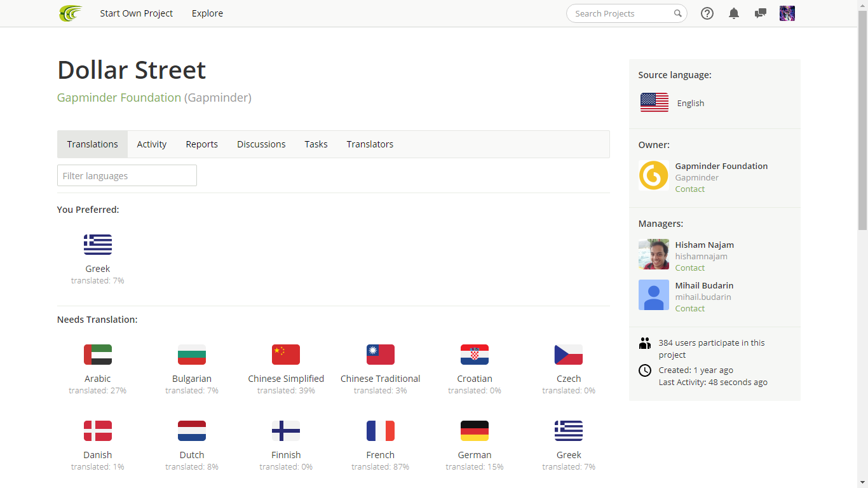Click the participants people icon
This screenshot has height=488, width=868.
click(x=645, y=344)
